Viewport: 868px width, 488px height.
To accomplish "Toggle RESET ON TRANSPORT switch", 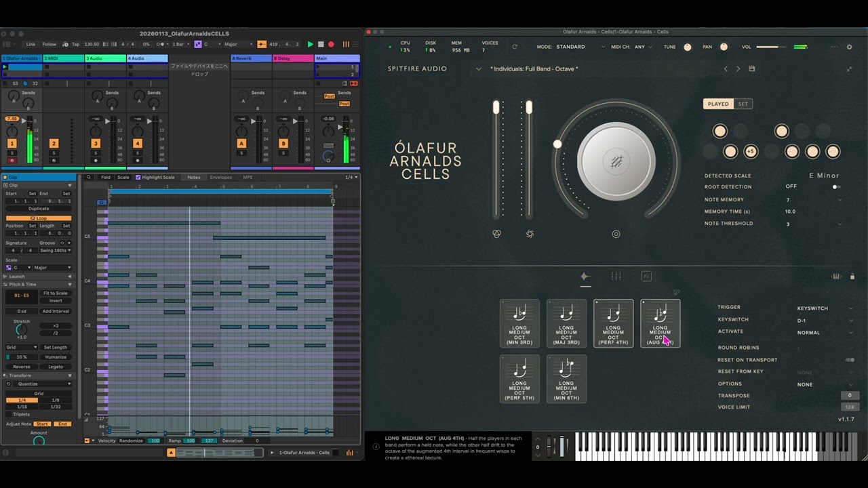I will tap(850, 360).
